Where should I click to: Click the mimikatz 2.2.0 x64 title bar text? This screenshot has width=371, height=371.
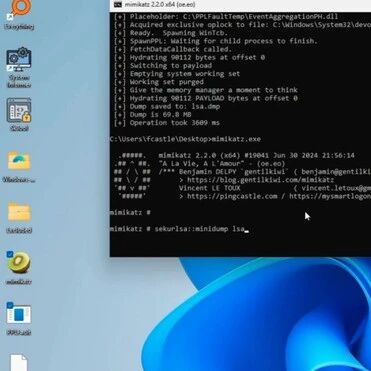pos(160,4)
